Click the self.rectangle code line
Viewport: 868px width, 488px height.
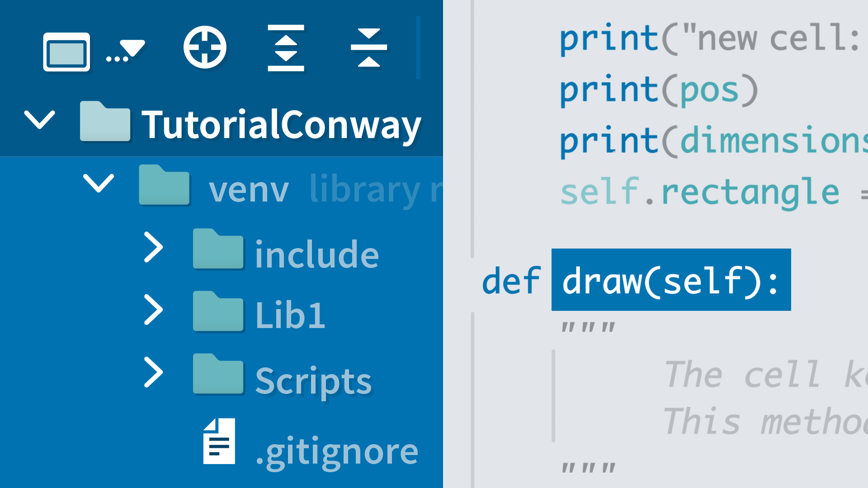(700, 192)
